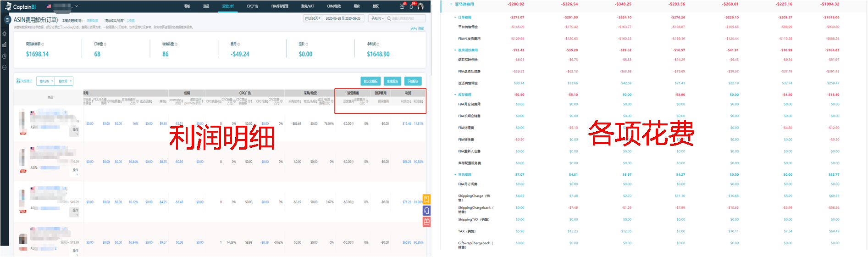Open the 子ASIN type dropdown
The height and width of the screenshot is (257, 868).
(x=377, y=18)
